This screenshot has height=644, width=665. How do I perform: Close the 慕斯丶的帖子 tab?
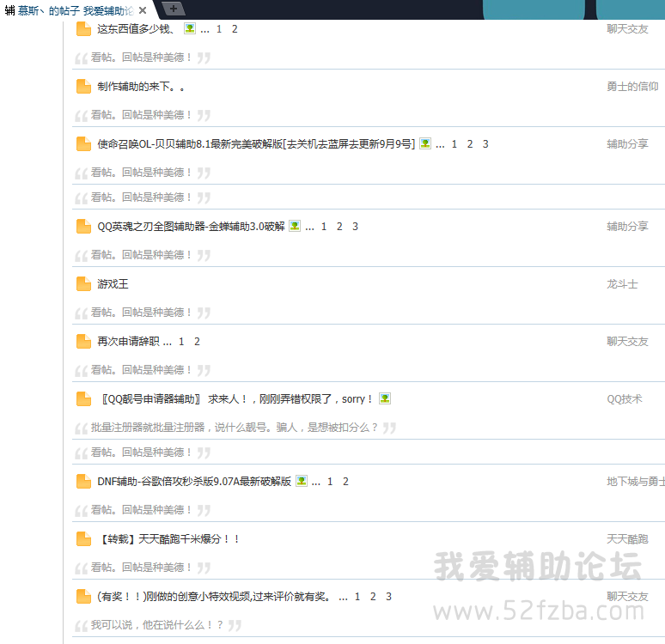click(x=143, y=10)
